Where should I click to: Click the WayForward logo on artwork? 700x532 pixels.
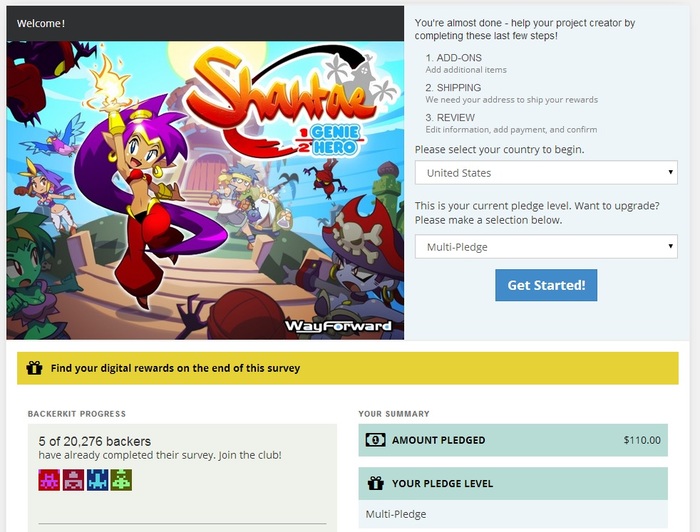pos(338,326)
